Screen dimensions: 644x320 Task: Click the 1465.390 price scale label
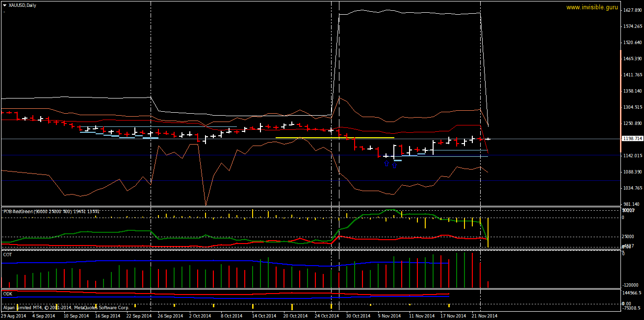pyautogui.click(x=633, y=59)
